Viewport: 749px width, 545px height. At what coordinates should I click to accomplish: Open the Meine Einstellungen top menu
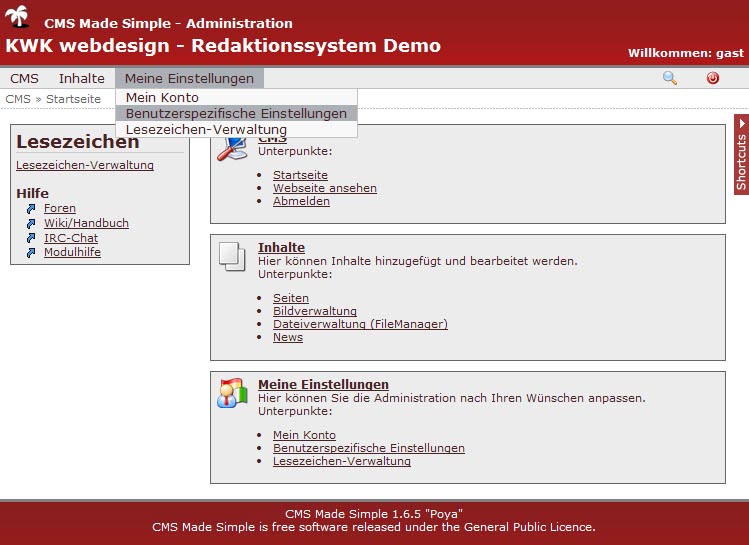[x=189, y=78]
